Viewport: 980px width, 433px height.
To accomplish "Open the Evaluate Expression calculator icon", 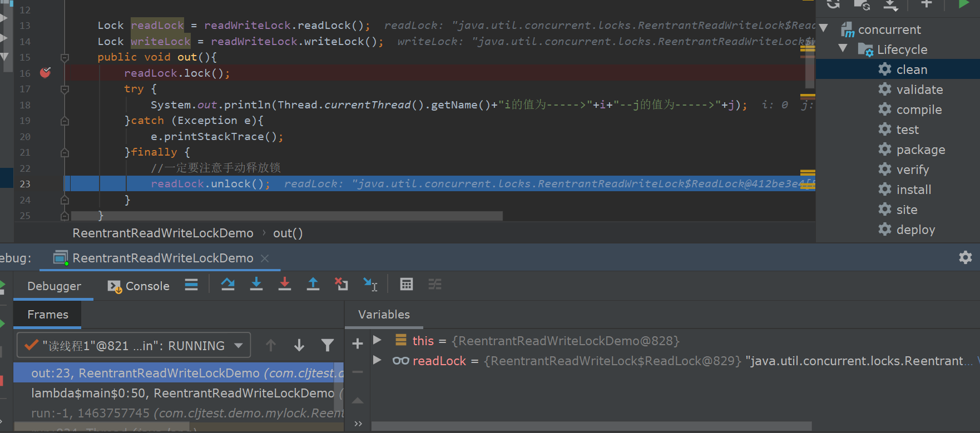I will [407, 285].
